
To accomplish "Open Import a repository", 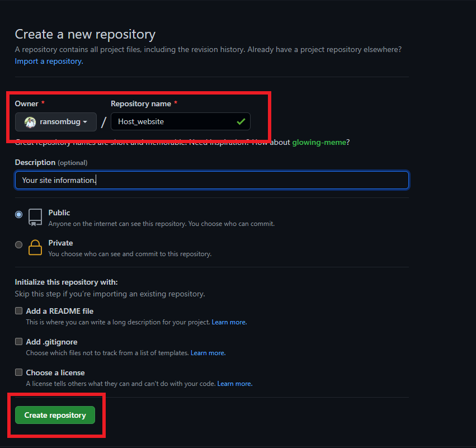I will pyautogui.click(x=48, y=61).
